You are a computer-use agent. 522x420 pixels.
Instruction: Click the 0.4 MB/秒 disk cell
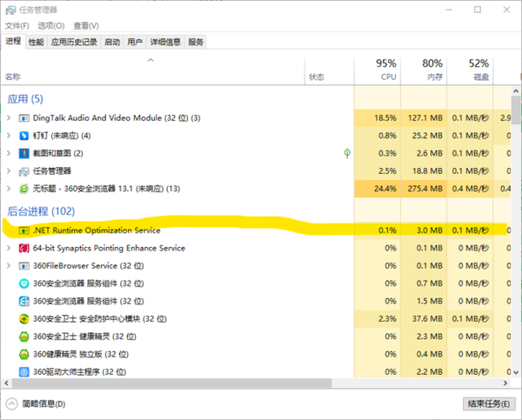point(470,189)
